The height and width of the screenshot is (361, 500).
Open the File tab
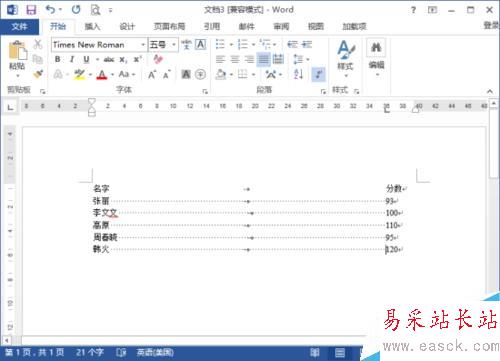pyautogui.click(x=19, y=27)
